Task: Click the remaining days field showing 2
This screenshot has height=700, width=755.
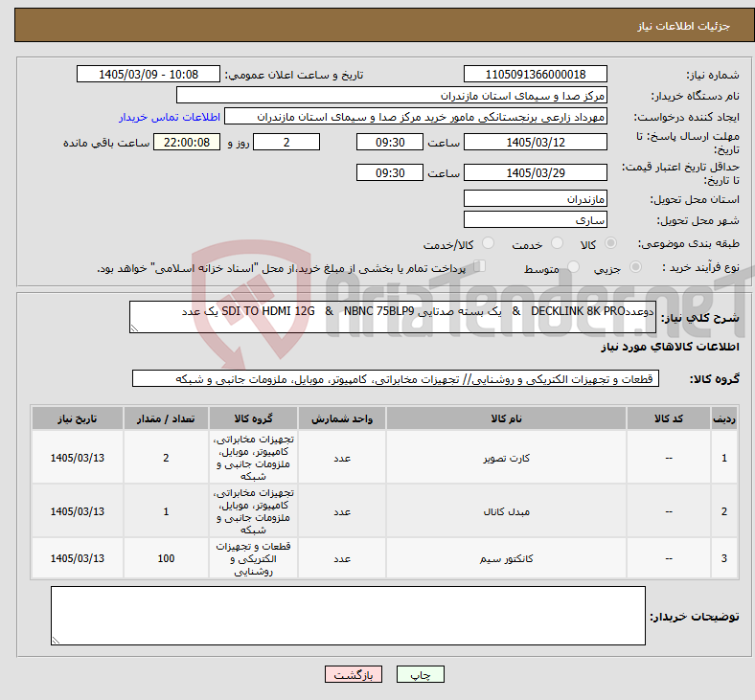Action: (286, 143)
